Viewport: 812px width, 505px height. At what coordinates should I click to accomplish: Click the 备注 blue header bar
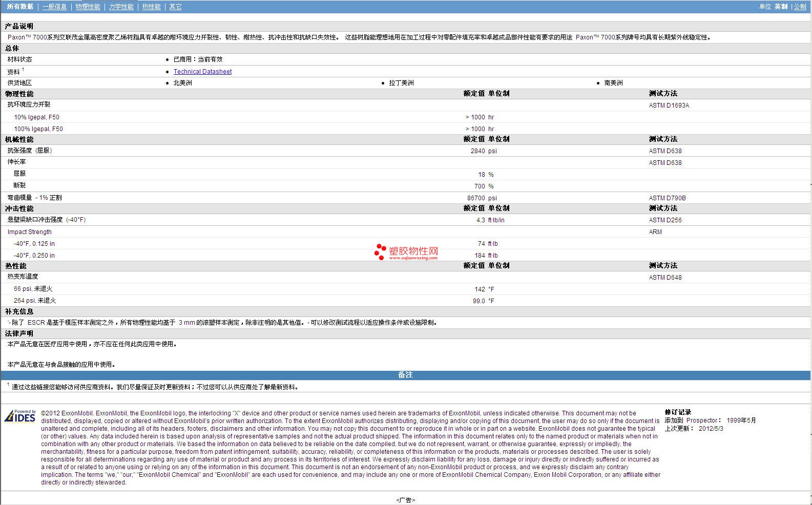[x=405, y=375]
